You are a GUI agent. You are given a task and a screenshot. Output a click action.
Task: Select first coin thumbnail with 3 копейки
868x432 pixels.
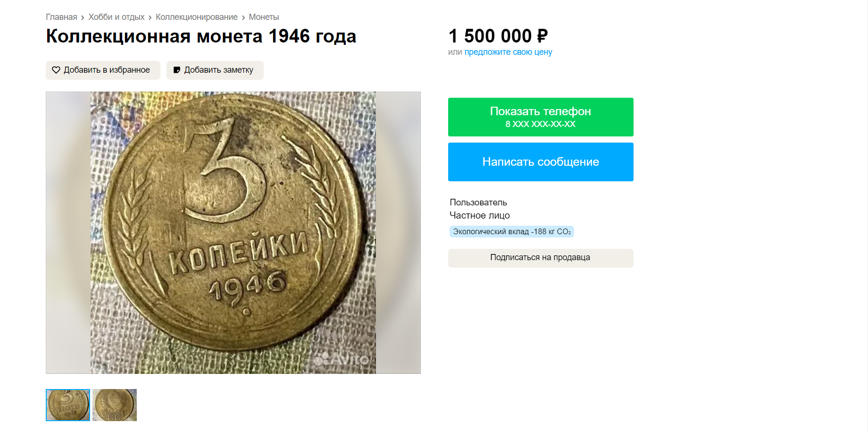(x=68, y=405)
